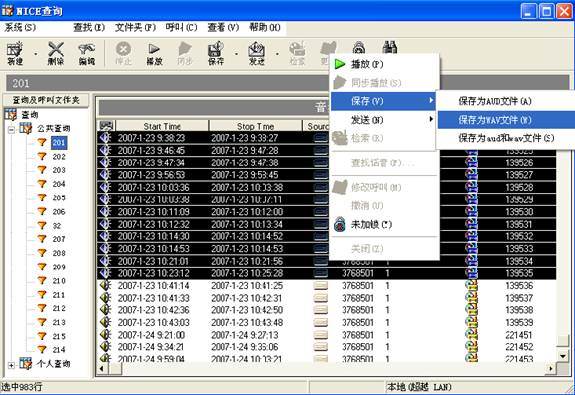The width and height of the screenshot is (575, 395).
Task: Click the filter icon beside query 215
Action: click(42, 336)
